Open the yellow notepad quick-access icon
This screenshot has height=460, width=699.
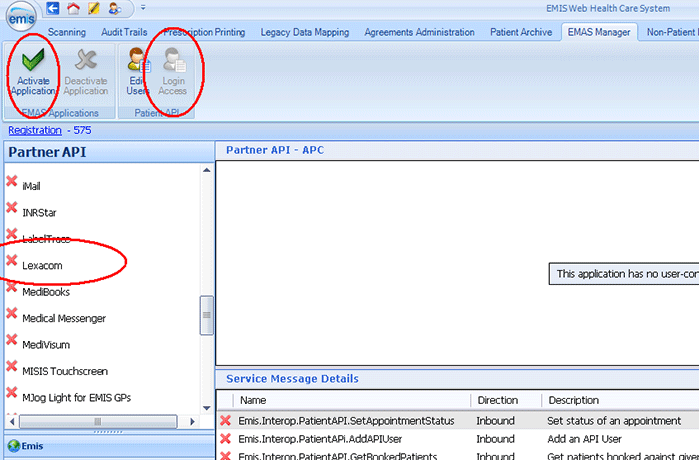[94, 8]
